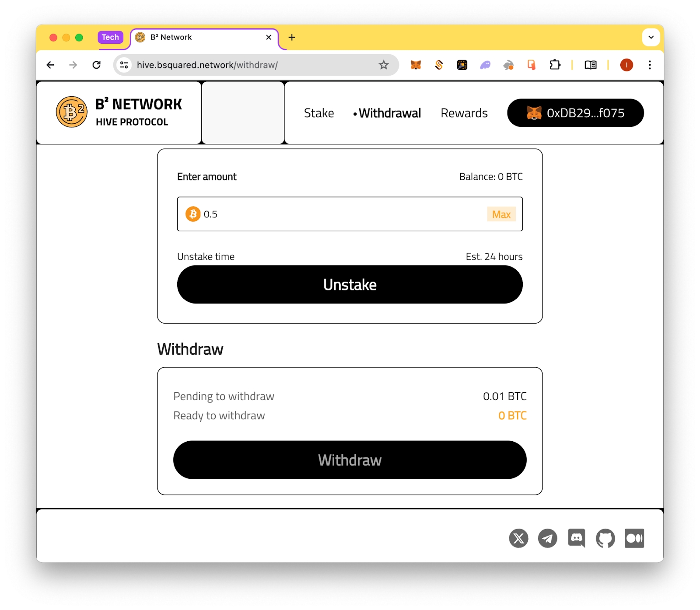
Task: Click the Bitcoin icon in amount field
Action: (193, 214)
